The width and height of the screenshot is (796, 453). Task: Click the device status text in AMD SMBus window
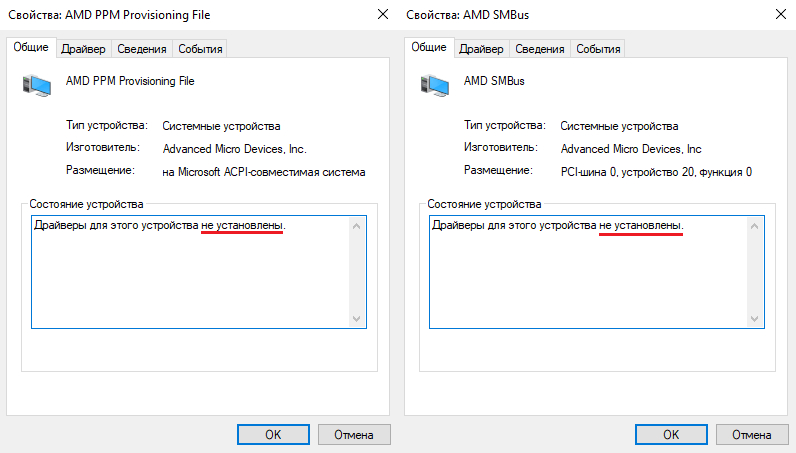tap(557, 226)
